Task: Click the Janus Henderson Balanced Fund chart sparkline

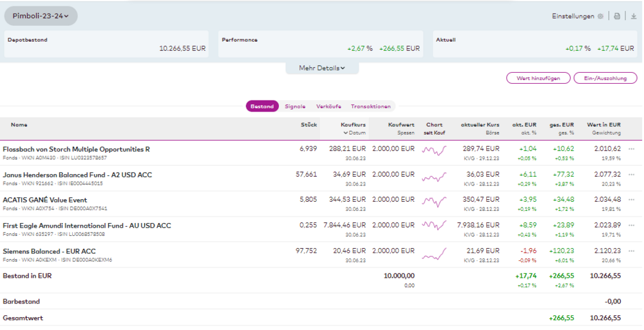Action: point(434,177)
